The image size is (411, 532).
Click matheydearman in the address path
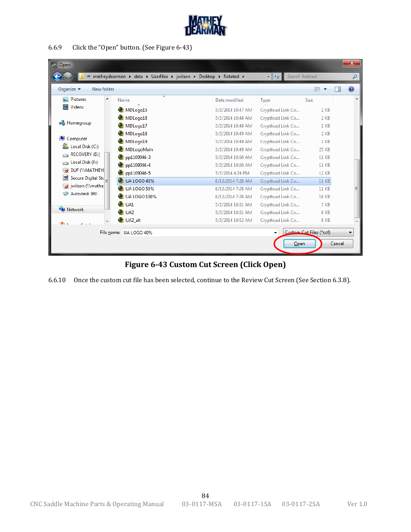point(109,77)
